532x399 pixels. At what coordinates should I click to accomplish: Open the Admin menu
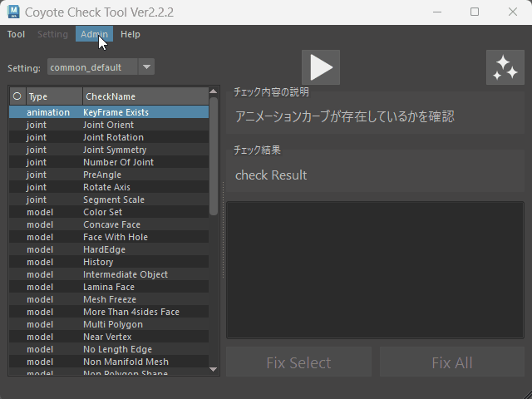point(93,34)
